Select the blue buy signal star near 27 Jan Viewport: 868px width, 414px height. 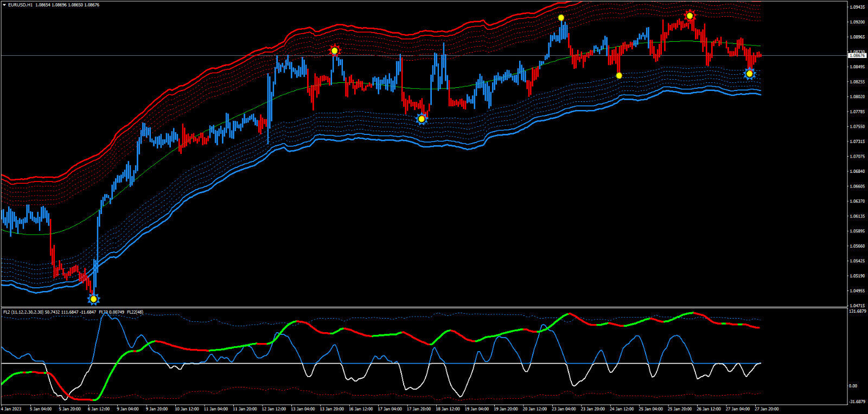[749, 74]
